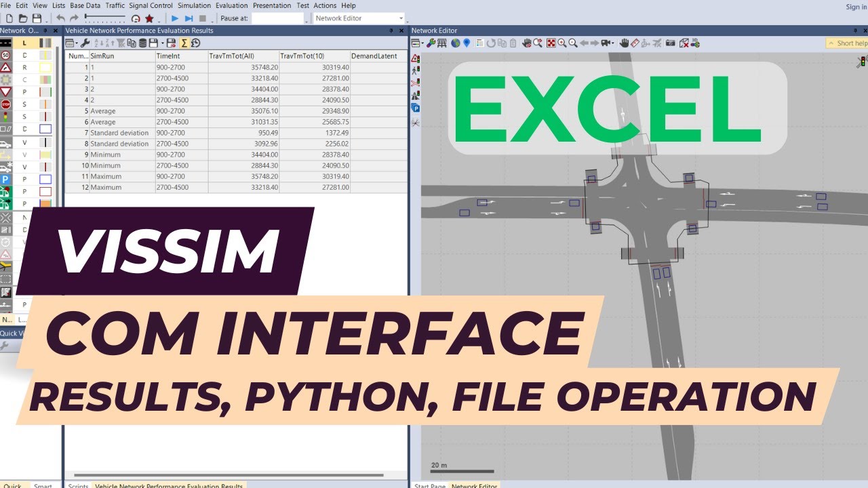The height and width of the screenshot is (488, 868).
Task: Start continuous simulation with the play button
Action: 175,18
